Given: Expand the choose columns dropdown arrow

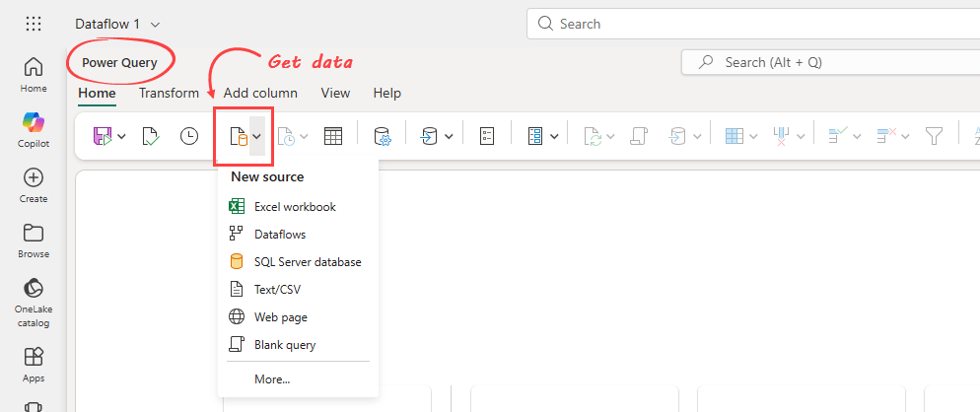Looking at the screenshot, I should coord(753,136).
